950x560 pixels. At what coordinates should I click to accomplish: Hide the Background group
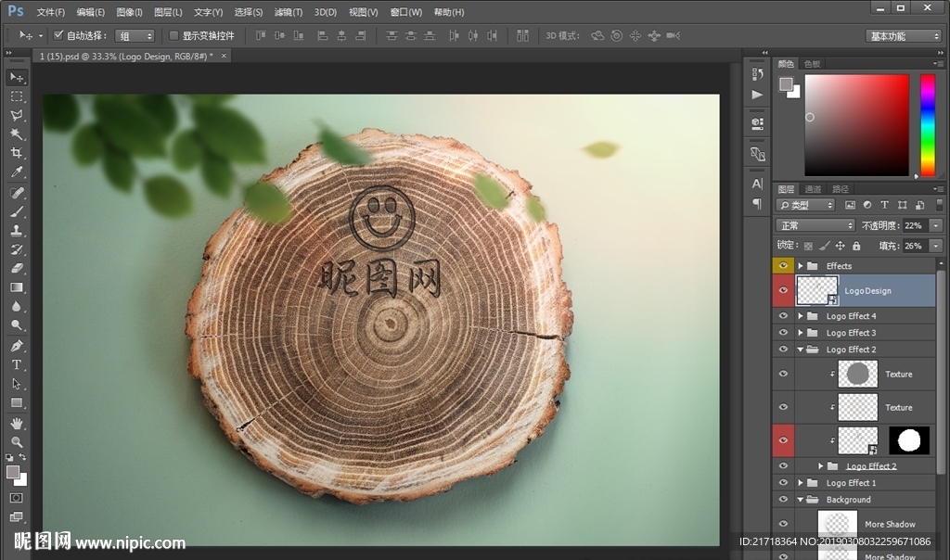pyautogui.click(x=783, y=500)
